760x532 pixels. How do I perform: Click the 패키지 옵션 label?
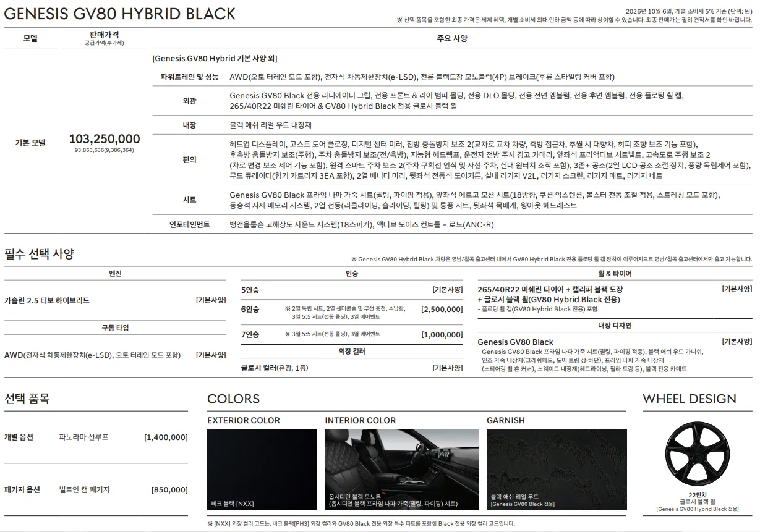(22, 489)
